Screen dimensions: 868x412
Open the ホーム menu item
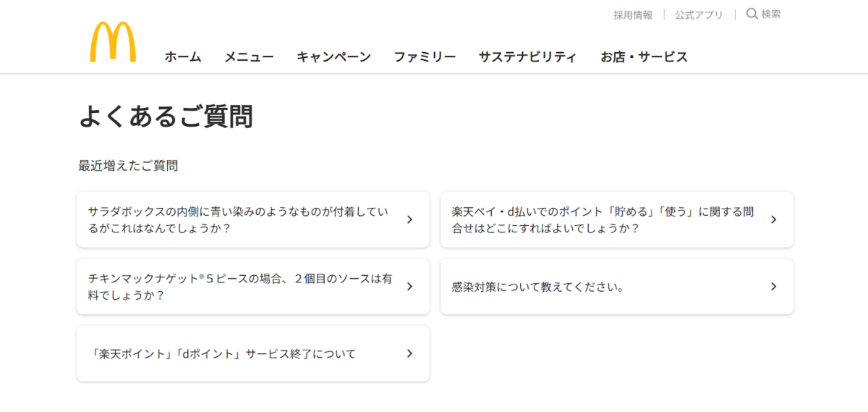pyautogui.click(x=183, y=57)
